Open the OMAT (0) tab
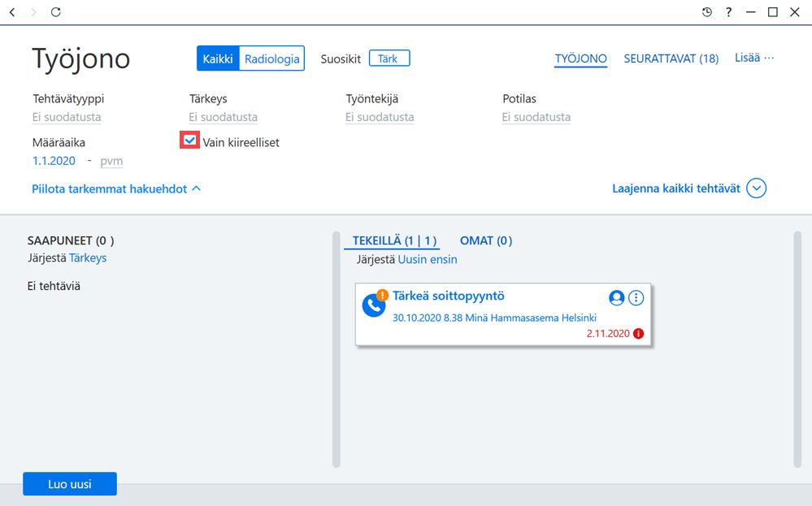The width and height of the screenshot is (812, 506). (486, 240)
